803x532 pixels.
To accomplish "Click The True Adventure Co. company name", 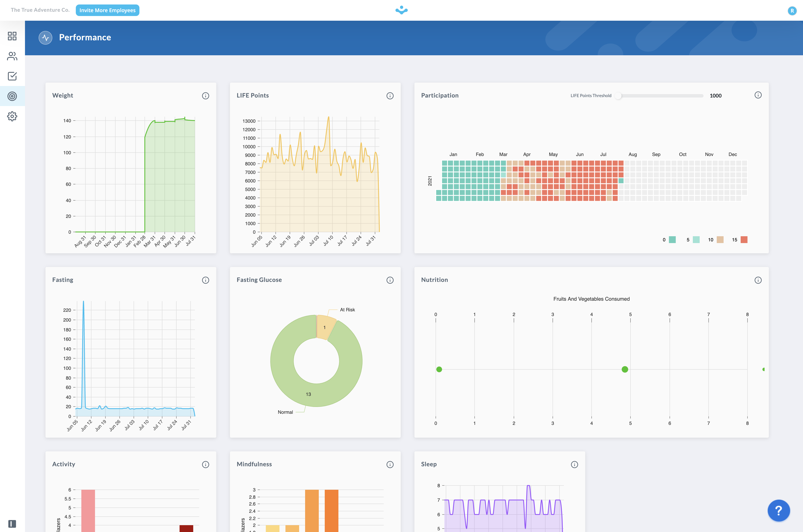I will coord(40,10).
